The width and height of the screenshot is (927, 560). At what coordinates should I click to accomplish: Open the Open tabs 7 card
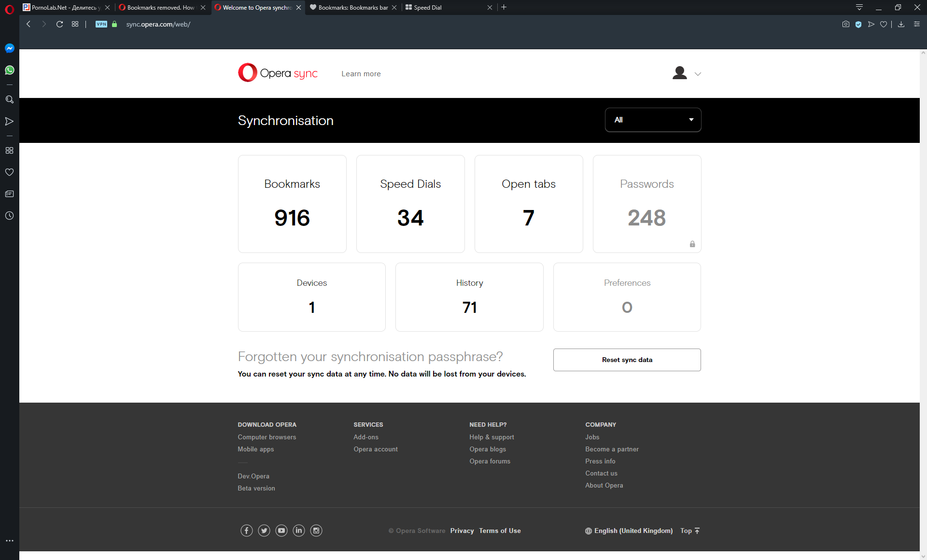point(529,204)
